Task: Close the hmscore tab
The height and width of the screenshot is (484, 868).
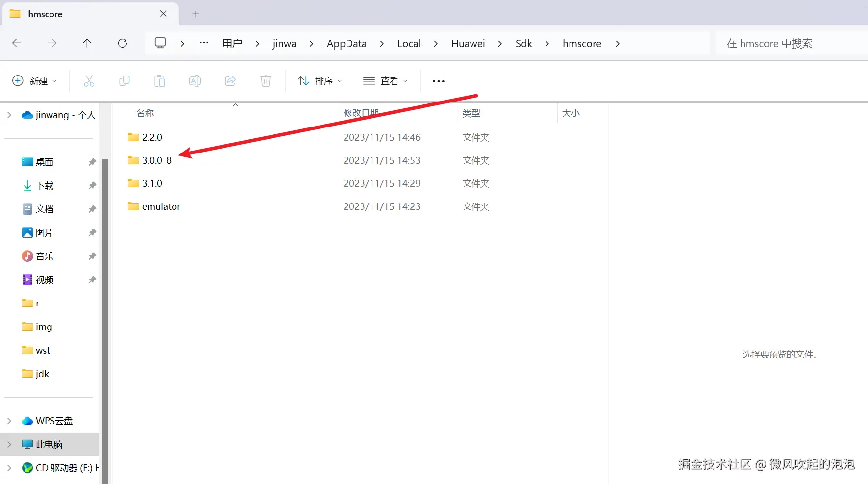Action: (x=163, y=14)
